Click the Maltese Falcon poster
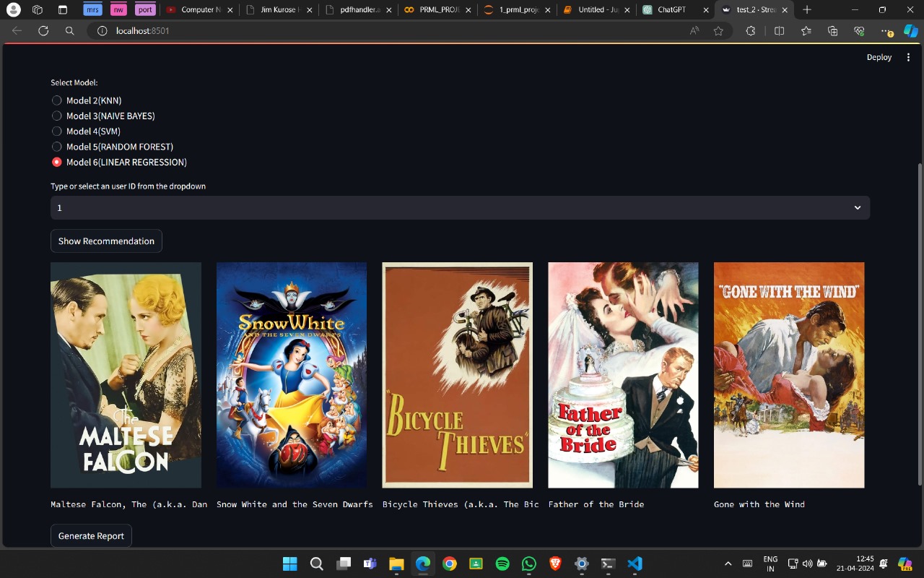The height and width of the screenshot is (578, 924). [x=126, y=375]
